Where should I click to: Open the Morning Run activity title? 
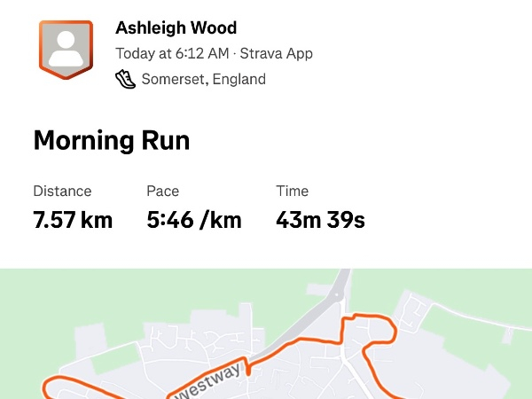point(112,141)
